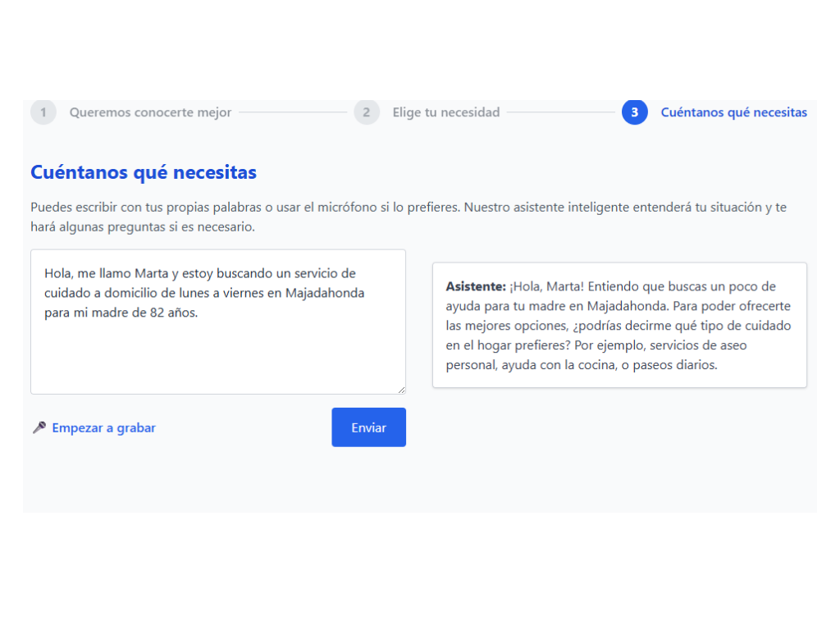Viewport: 840px width, 630px height.
Task: Click the "Cuéntanos qué necesitas" step label
Action: 733,112
